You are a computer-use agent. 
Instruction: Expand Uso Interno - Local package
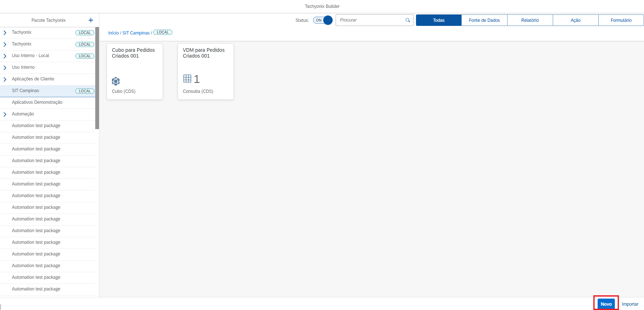coord(5,56)
